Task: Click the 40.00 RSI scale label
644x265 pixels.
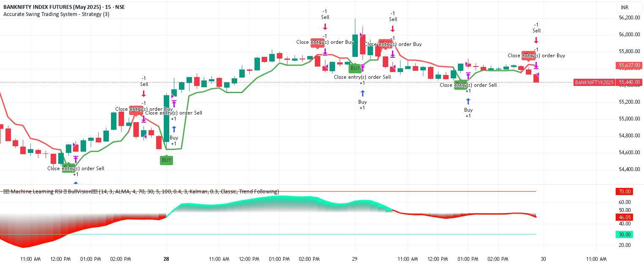Action: [x=625, y=225]
